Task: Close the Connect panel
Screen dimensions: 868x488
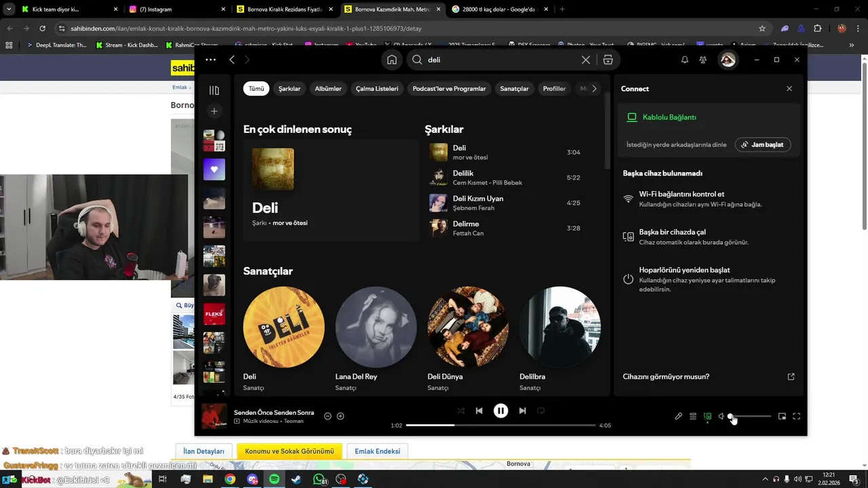Action: coord(789,89)
